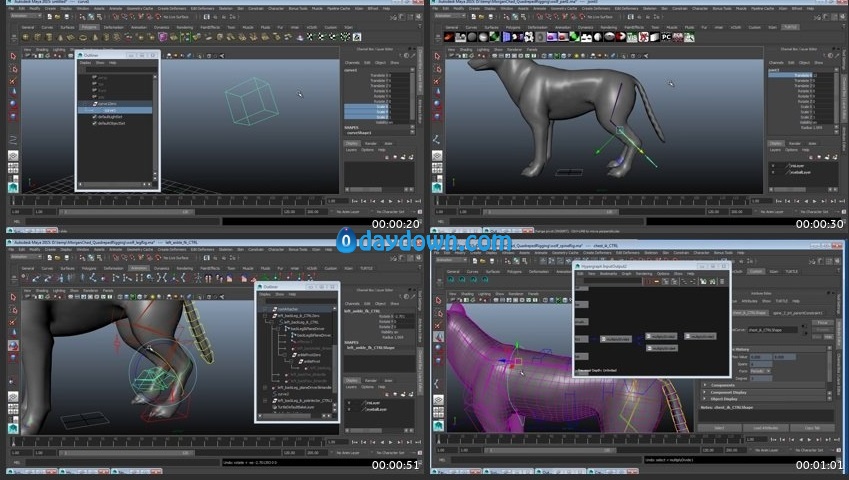Click MEL command line field in top-left window
849x480 pixels.
pos(122,221)
